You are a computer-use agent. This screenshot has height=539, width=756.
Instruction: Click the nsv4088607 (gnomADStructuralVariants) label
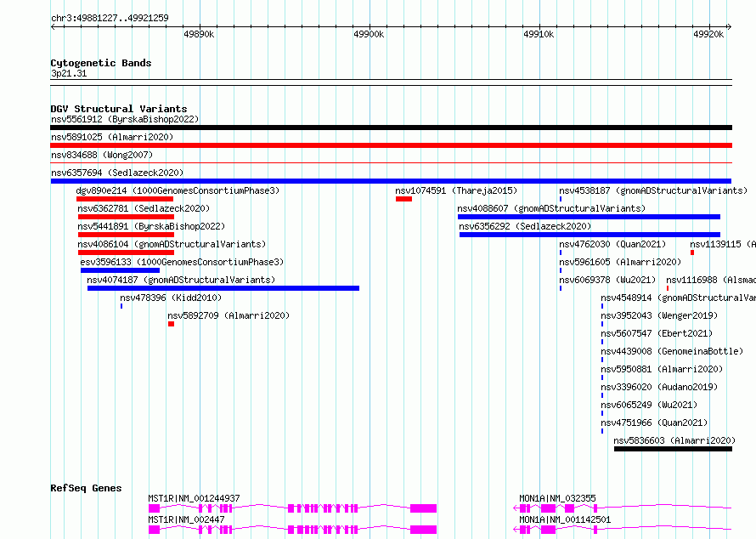[x=551, y=208]
